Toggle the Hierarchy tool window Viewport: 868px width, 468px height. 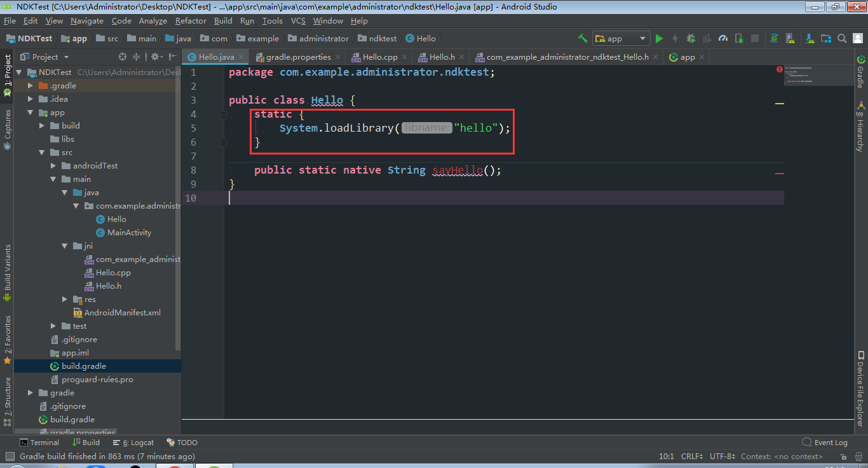(860, 127)
